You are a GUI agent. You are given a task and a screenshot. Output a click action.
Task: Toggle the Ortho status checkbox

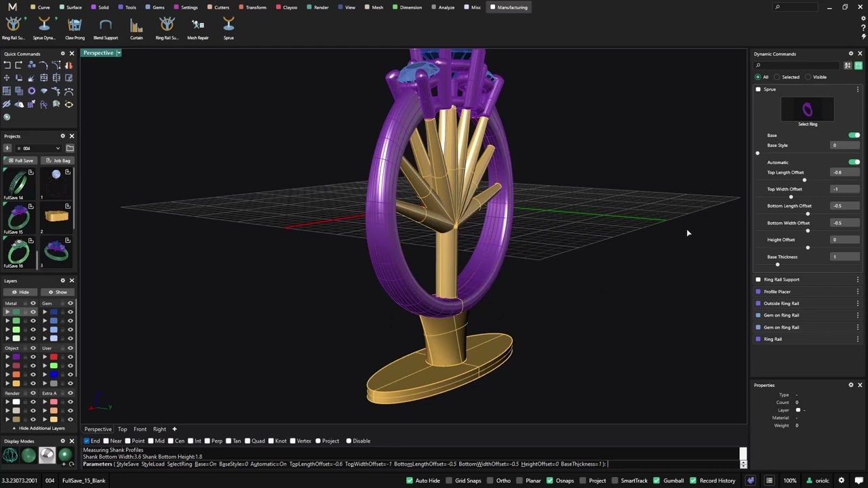tap(490, 481)
